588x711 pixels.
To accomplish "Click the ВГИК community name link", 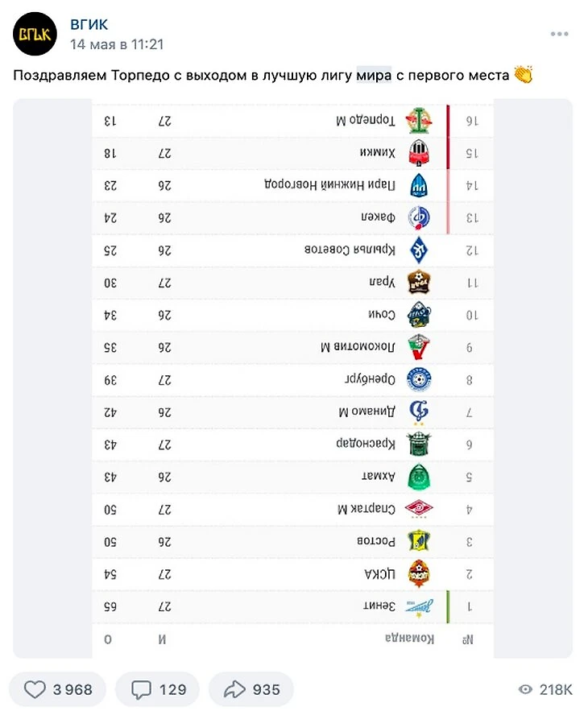I will 89,24.
